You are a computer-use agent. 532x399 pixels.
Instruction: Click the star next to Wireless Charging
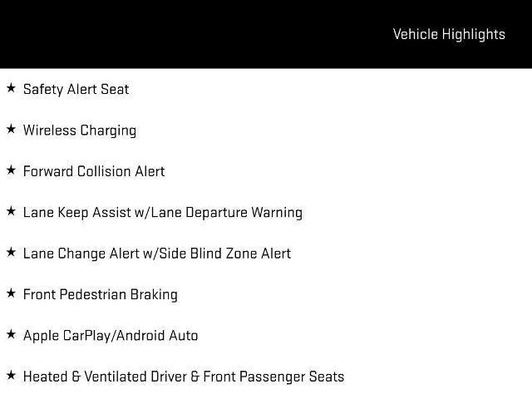(11, 129)
